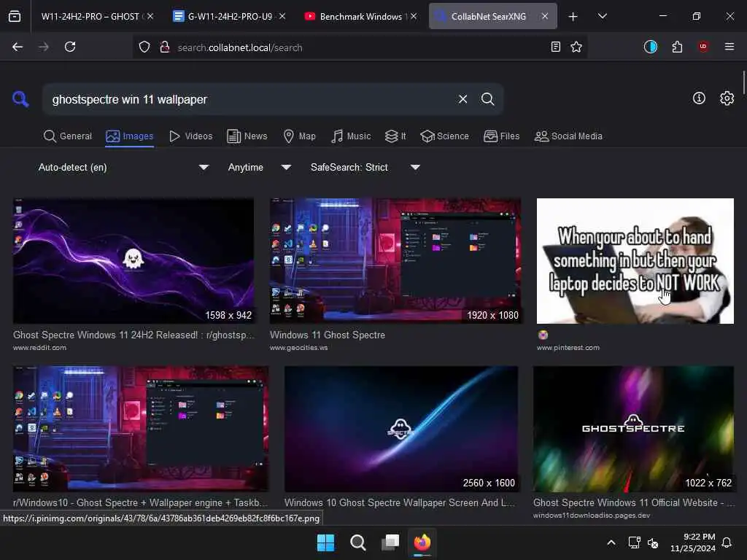Switch to the Files search category

(x=502, y=136)
